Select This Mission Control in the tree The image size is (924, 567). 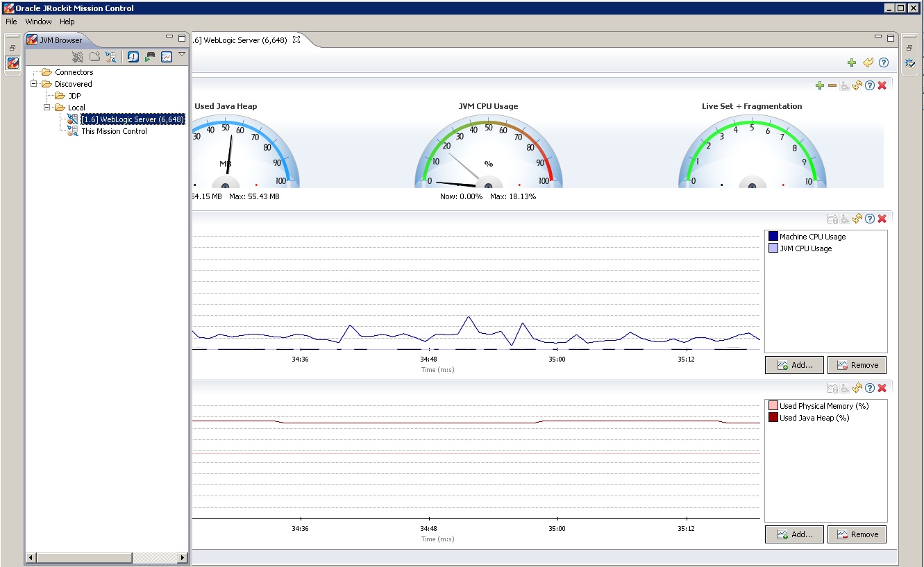(114, 131)
